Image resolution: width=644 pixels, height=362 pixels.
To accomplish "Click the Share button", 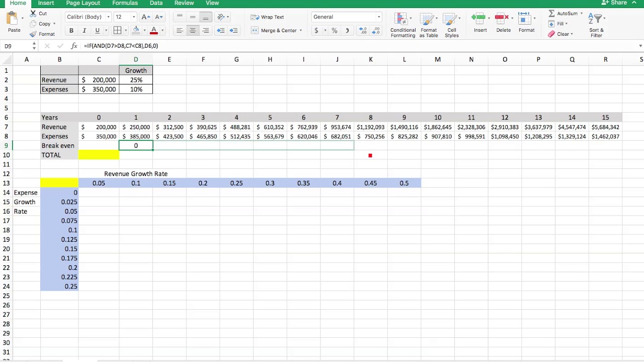I will click(x=614, y=3).
